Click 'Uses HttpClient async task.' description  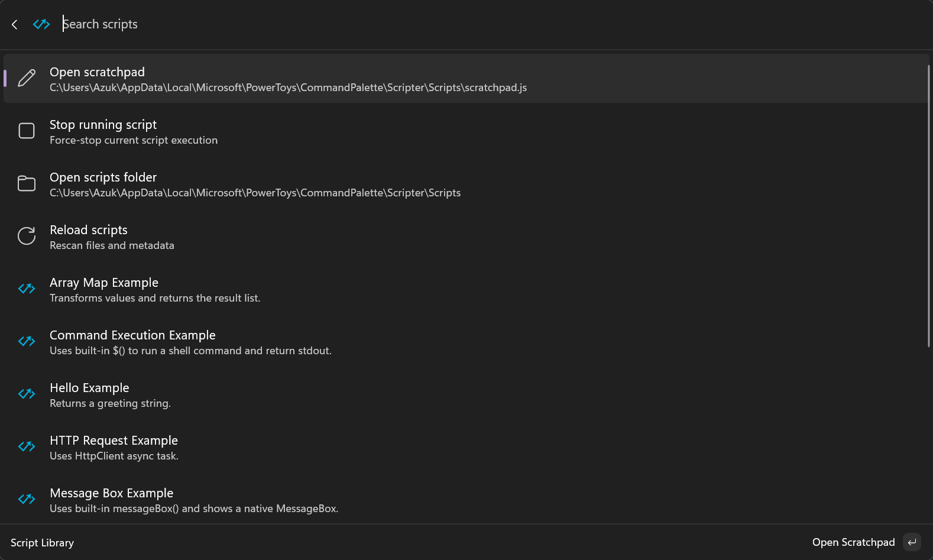click(x=114, y=456)
